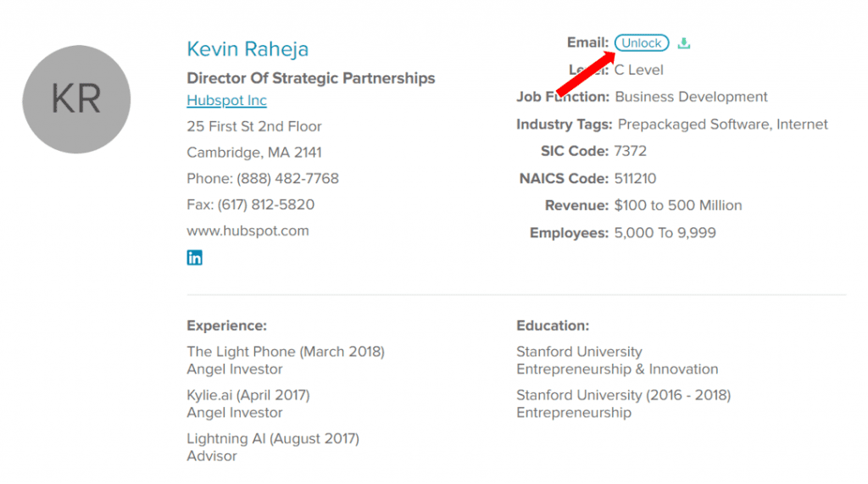
Task: Click the Director Of Strategic Partnerships title
Action: tap(310, 78)
